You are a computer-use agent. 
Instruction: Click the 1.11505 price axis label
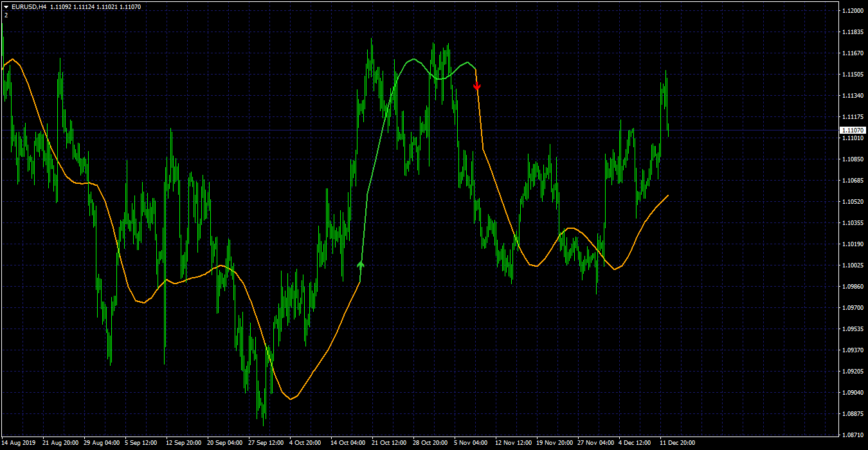click(x=853, y=75)
